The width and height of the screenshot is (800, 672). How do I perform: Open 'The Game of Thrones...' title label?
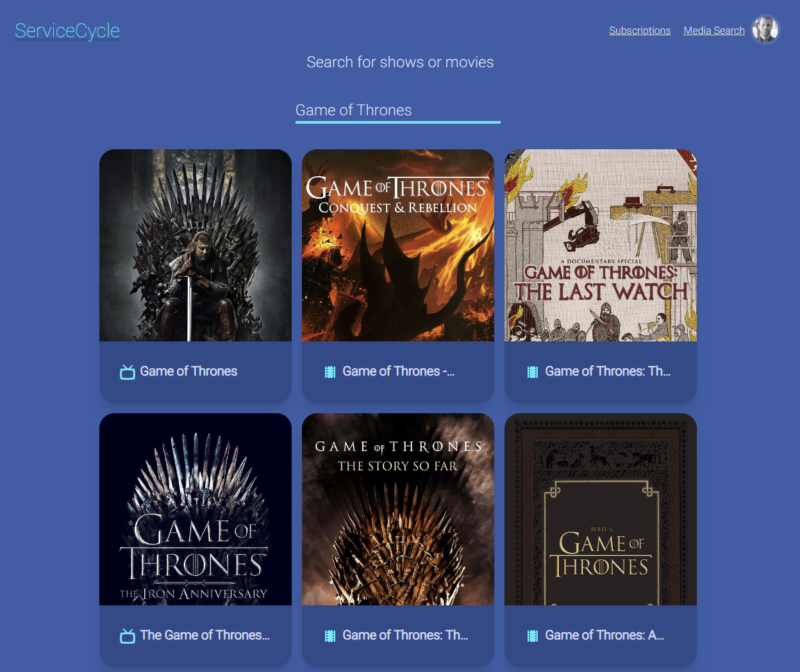205,635
